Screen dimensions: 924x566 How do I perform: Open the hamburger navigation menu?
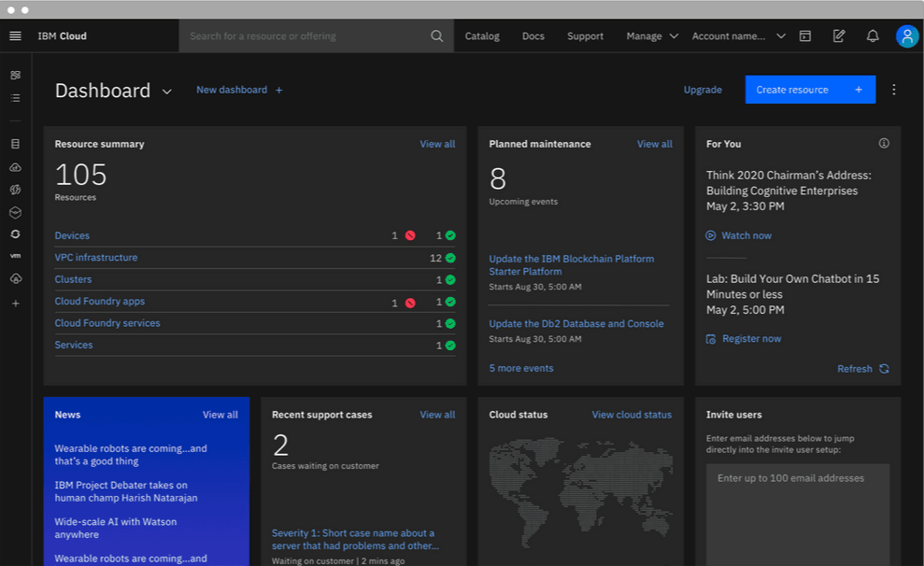click(x=15, y=36)
